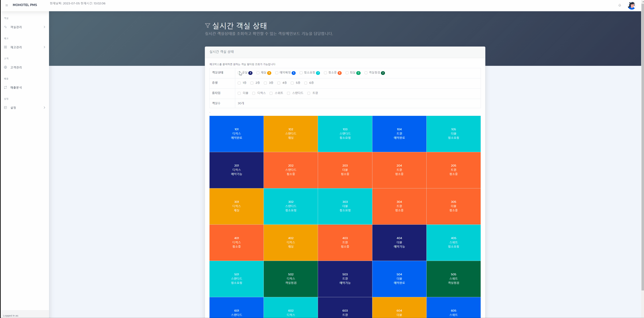This screenshot has width=644, height=318.
Task: Click the 설정 layout icon
Action: coord(6,108)
